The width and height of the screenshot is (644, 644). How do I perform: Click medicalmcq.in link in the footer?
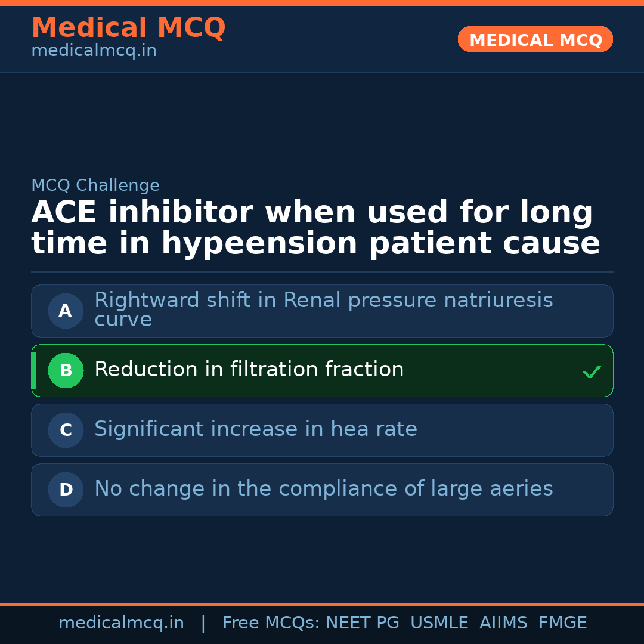[121, 623]
